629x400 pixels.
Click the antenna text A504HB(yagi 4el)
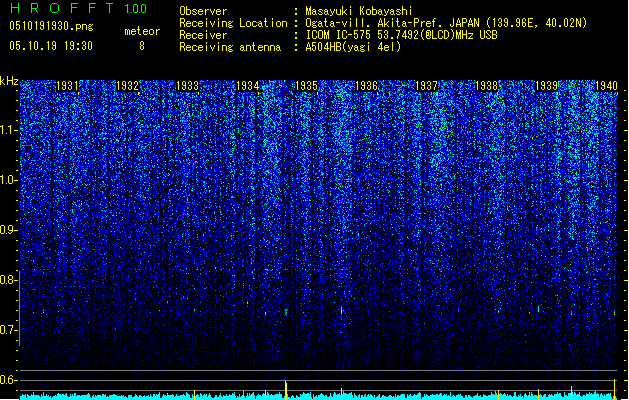click(x=353, y=47)
